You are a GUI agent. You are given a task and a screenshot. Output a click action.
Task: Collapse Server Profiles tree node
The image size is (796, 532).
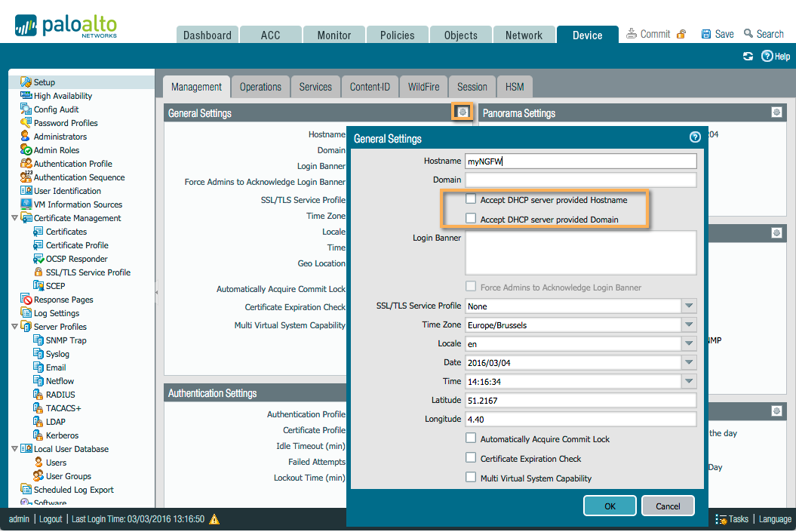[15, 327]
